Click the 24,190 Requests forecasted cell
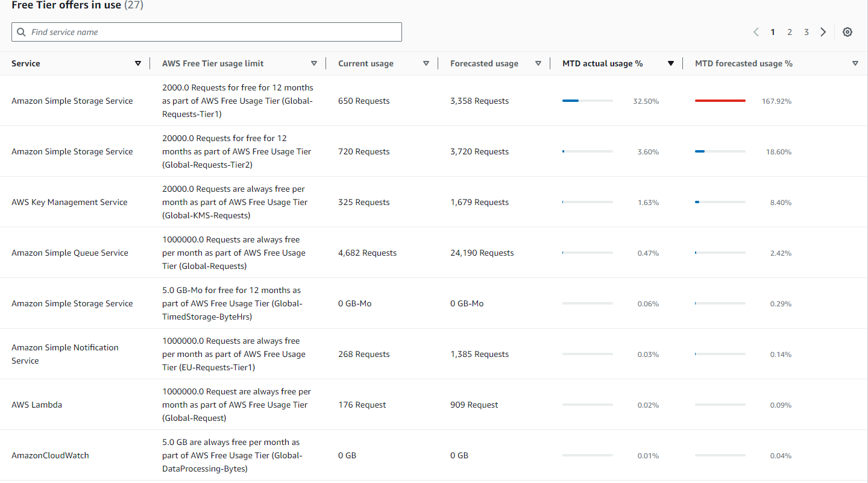868x483 pixels. tap(482, 253)
